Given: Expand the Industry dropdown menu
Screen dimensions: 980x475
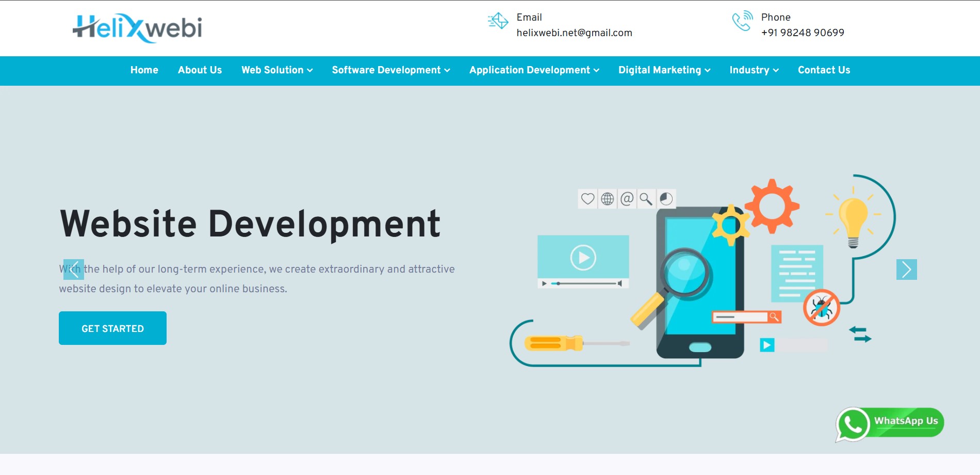Looking at the screenshot, I should [754, 70].
